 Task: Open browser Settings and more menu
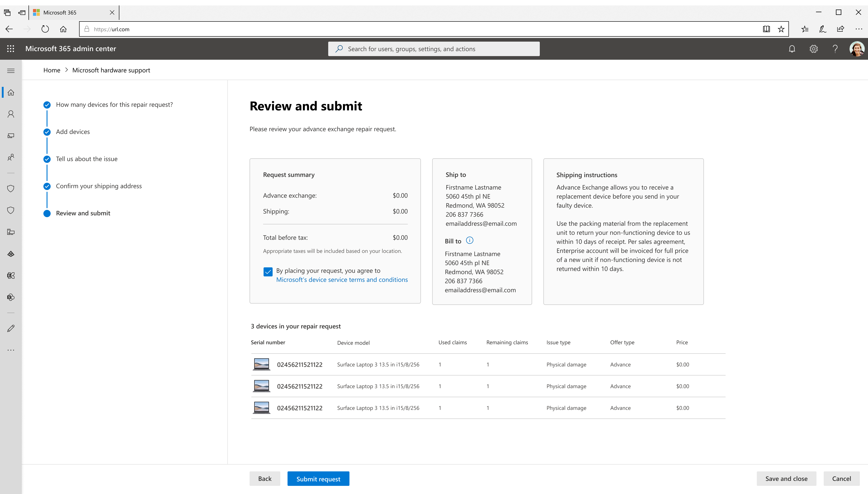point(859,29)
